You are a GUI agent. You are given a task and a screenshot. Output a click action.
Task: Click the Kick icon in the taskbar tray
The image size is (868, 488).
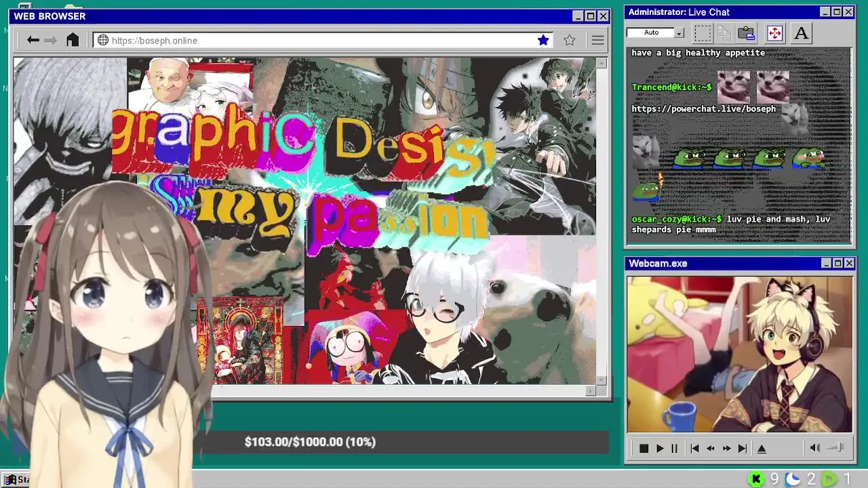(x=756, y=479)
